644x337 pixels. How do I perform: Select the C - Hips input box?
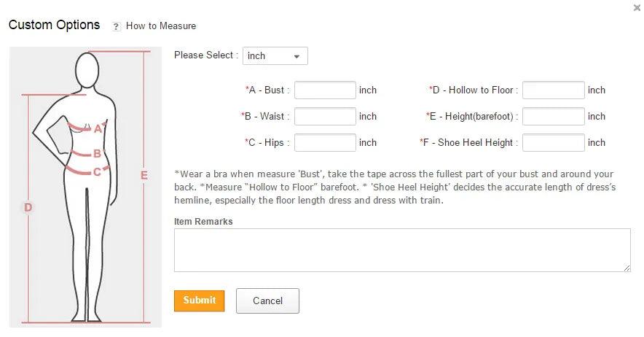point(325,143)
